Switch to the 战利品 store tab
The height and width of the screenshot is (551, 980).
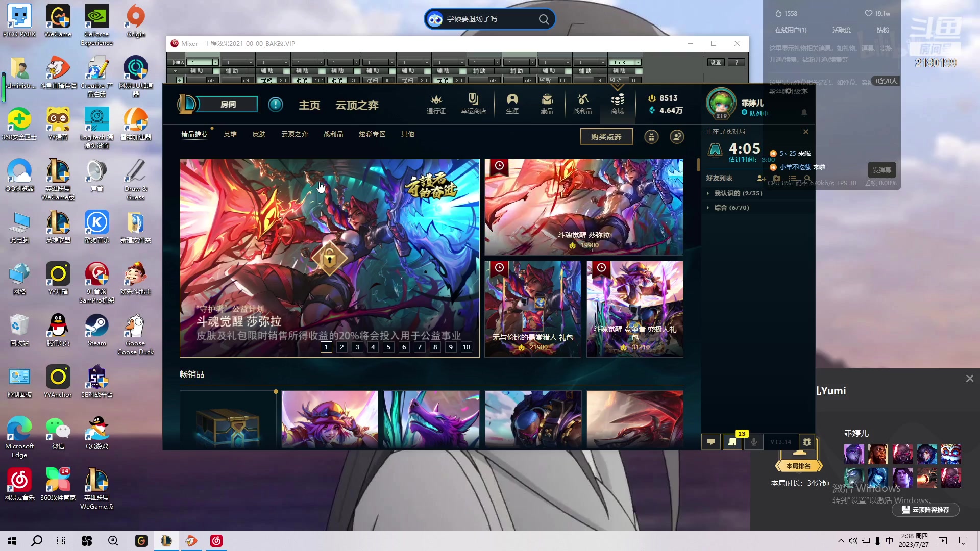(333, 134)
